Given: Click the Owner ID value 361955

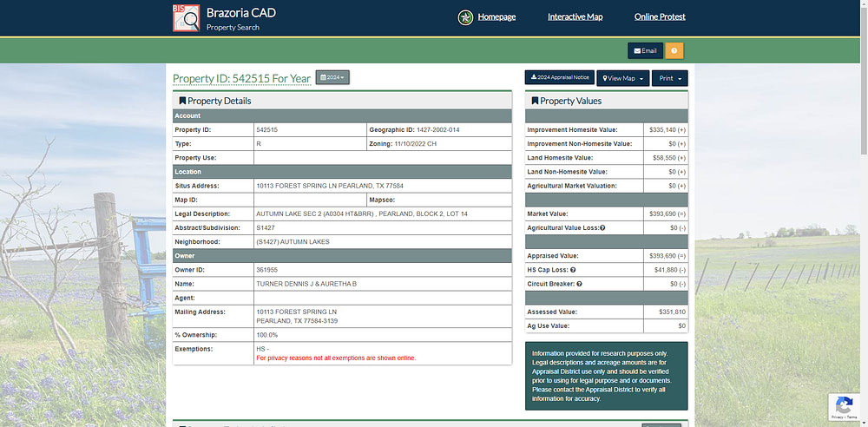Looking at the screenshot, I should pyautogui.click(x=266, y=270).
